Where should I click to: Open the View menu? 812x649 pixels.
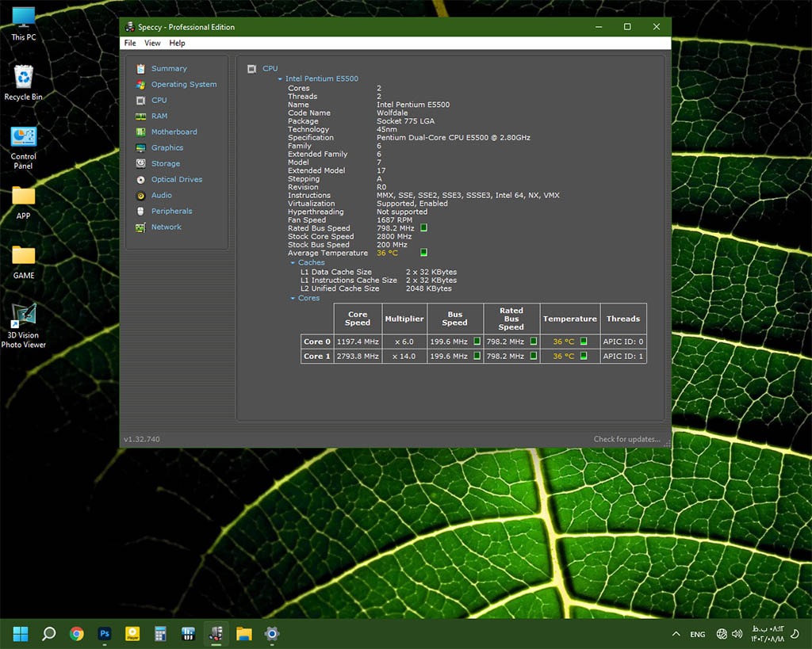coord(152,44)
